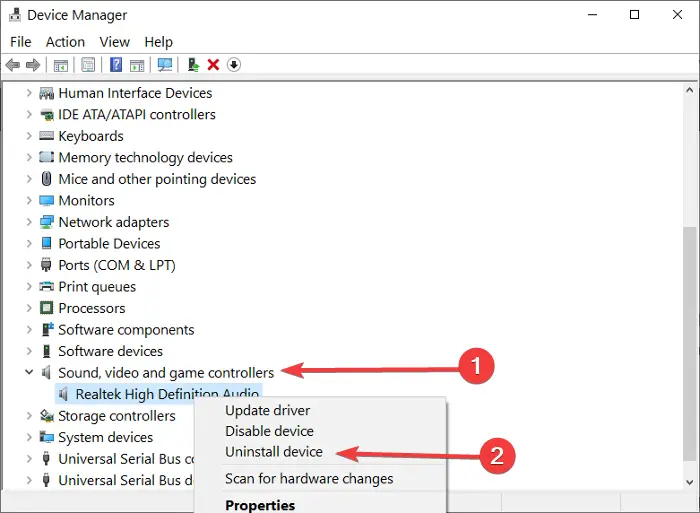Click the vertical scrollbar thumb
700x513 pixels.
point(690,344)
